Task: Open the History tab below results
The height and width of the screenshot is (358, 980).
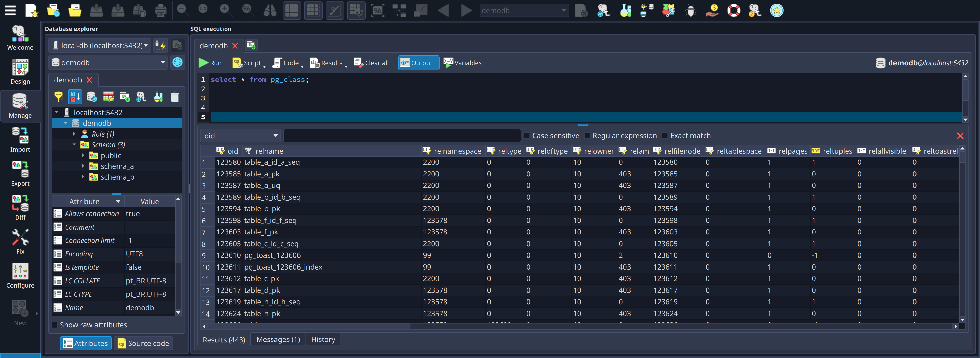Action: (323, 339)
